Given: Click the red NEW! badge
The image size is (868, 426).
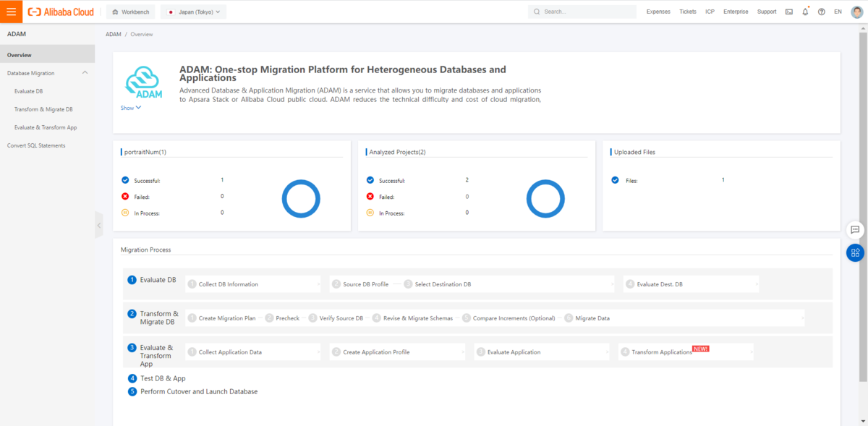Looking at the screenshot, I should click(x=701, y=349).
